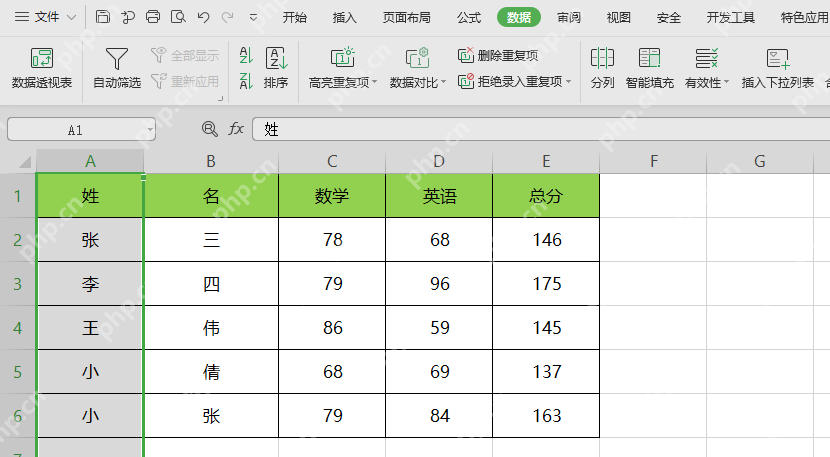The height and width of the screenshot is (457, 830).
Task: Open the 排序 sort dialog
Action: [x=276, y=68]
